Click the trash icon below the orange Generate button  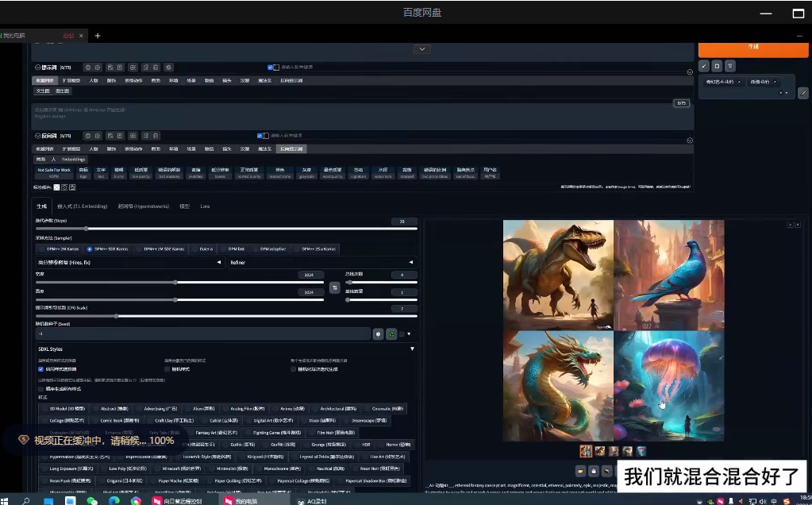[729, 66]
